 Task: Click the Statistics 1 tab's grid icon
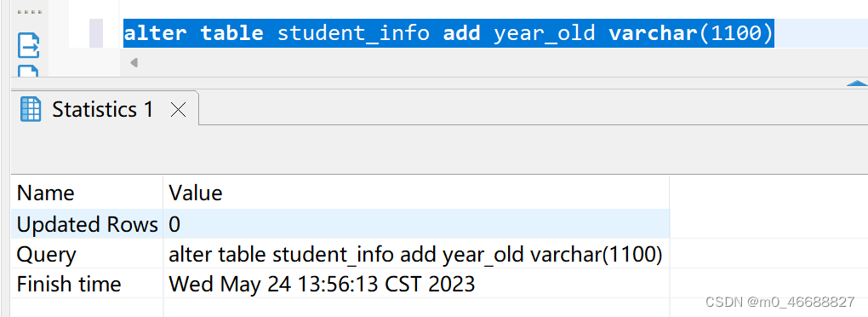click(31, 109)
